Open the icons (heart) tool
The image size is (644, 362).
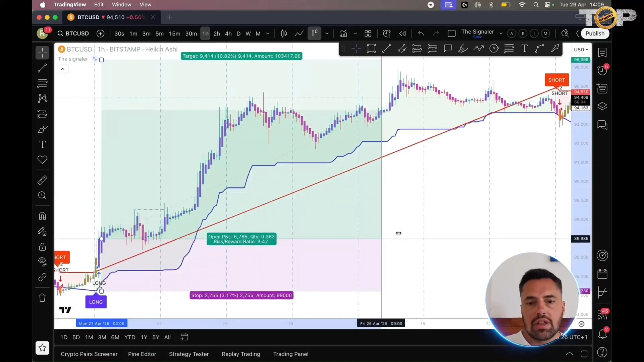[x=42, y=160]
